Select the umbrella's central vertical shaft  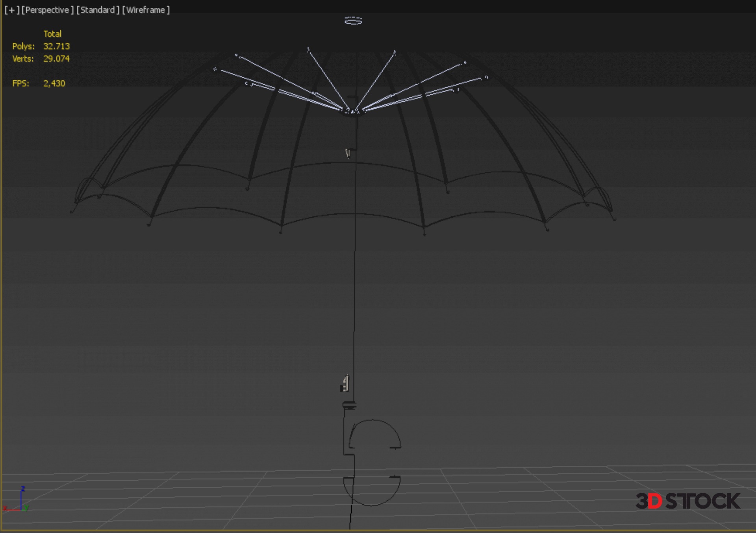pyautogui.click(x=354, y=276)
